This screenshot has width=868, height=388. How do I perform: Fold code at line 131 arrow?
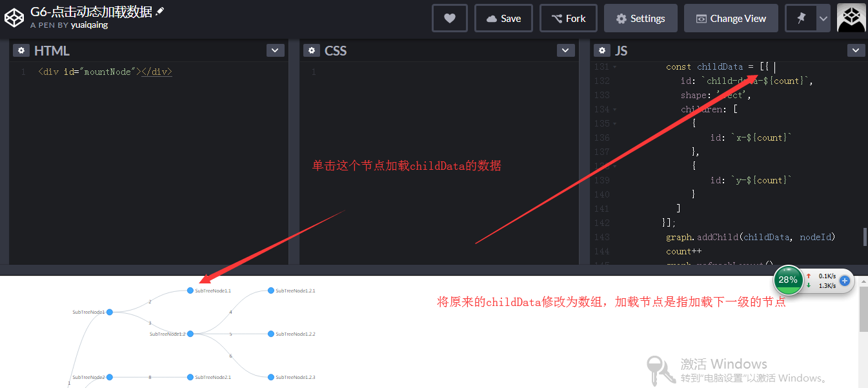tap(614, 67)
